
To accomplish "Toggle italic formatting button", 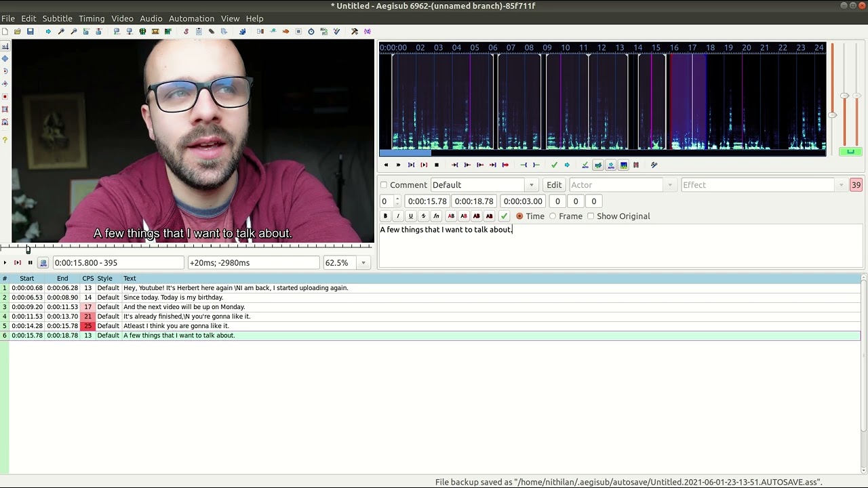I will click(397, 216).
